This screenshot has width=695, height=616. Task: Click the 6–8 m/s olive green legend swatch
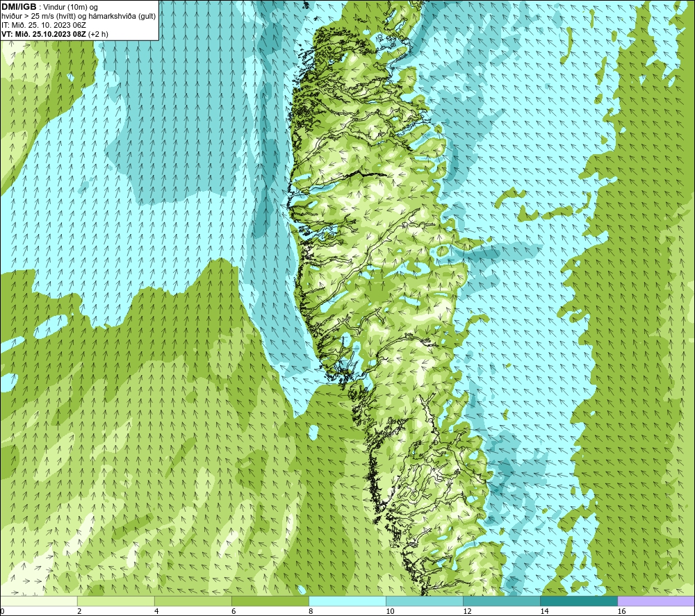[x=270, y=601]
